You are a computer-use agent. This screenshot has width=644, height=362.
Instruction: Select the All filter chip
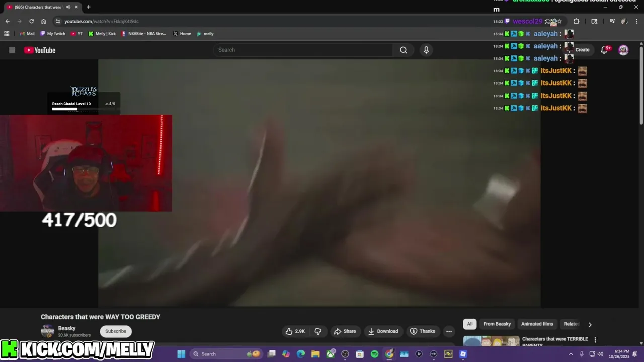coord(470,324)
